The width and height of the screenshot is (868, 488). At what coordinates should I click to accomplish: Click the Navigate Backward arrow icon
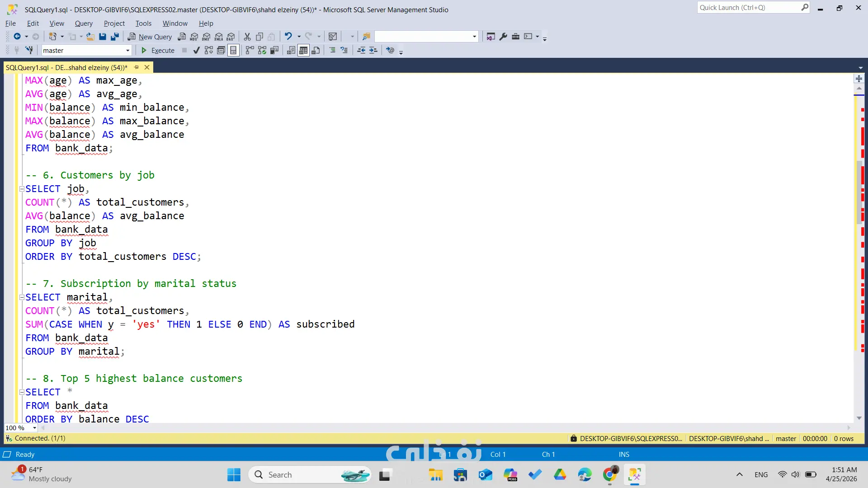pyautogui.click(x=17, y=37)
